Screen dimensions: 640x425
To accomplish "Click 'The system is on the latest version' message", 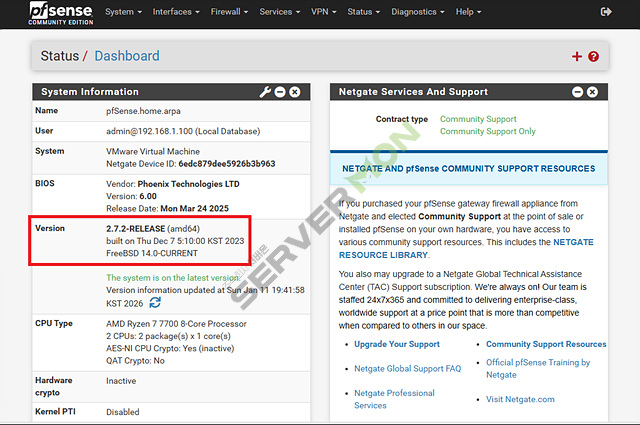I will (x=173, y=278).
